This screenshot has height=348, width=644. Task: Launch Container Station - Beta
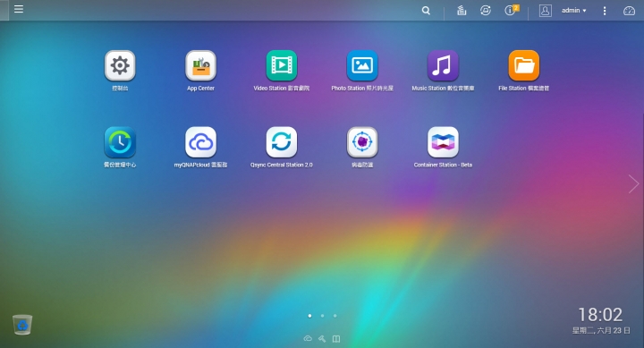(x=443, y=142)
